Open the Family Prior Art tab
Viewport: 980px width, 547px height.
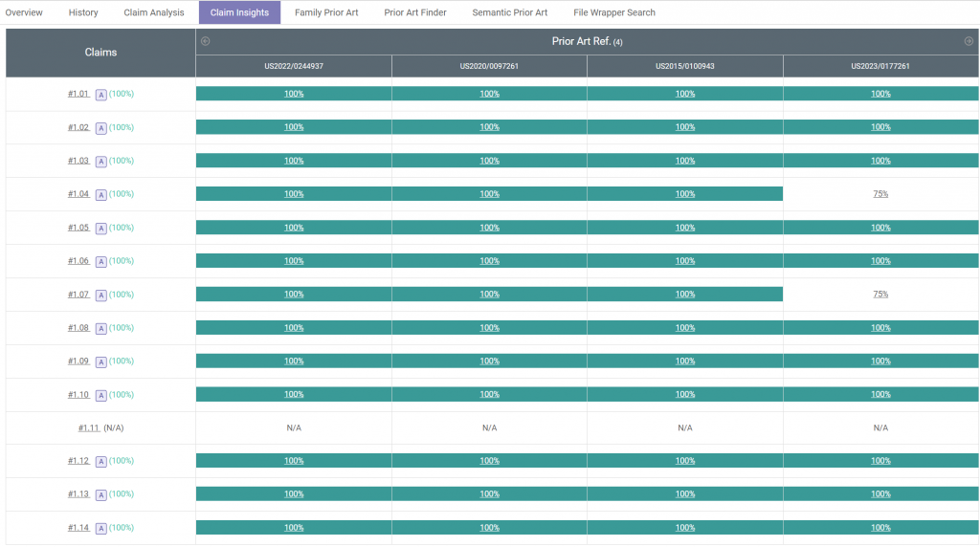[326, 12]
